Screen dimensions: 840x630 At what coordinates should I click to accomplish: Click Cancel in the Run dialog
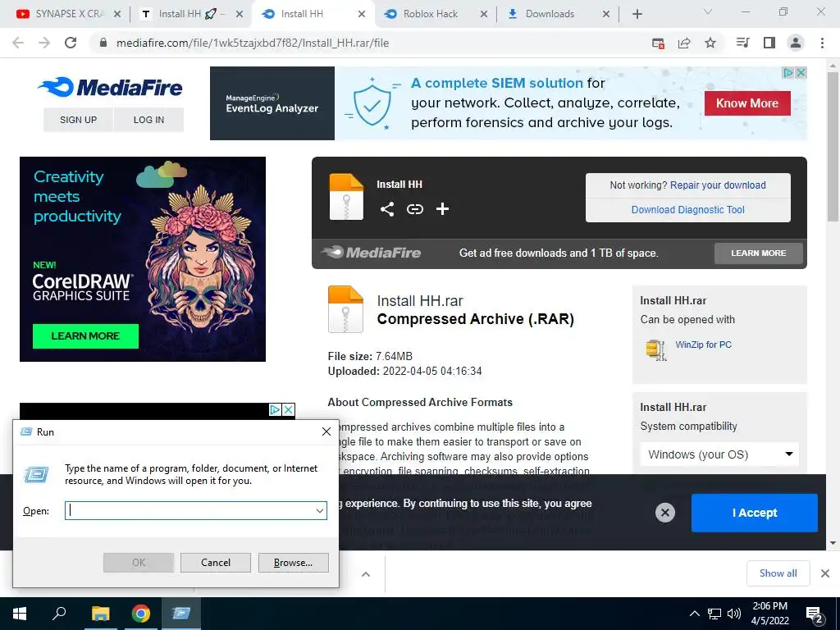(216, 563)
